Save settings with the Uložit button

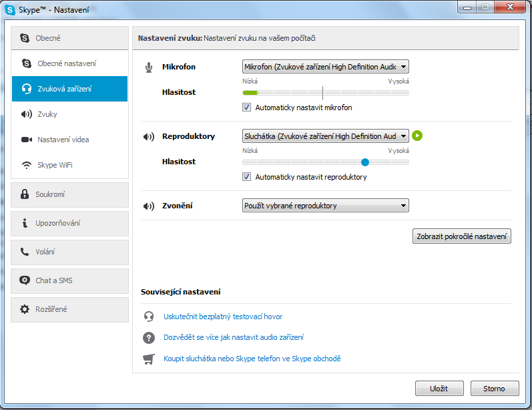point(439,388)
